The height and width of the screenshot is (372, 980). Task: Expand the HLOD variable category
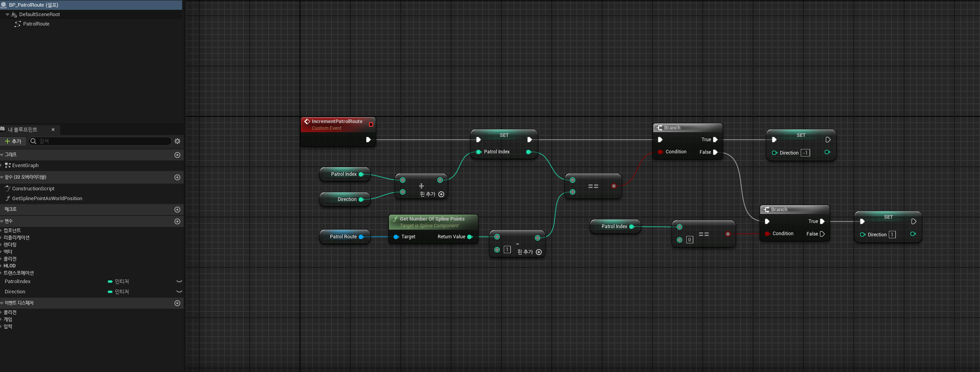pyautogui.click(x=2, y=266)
